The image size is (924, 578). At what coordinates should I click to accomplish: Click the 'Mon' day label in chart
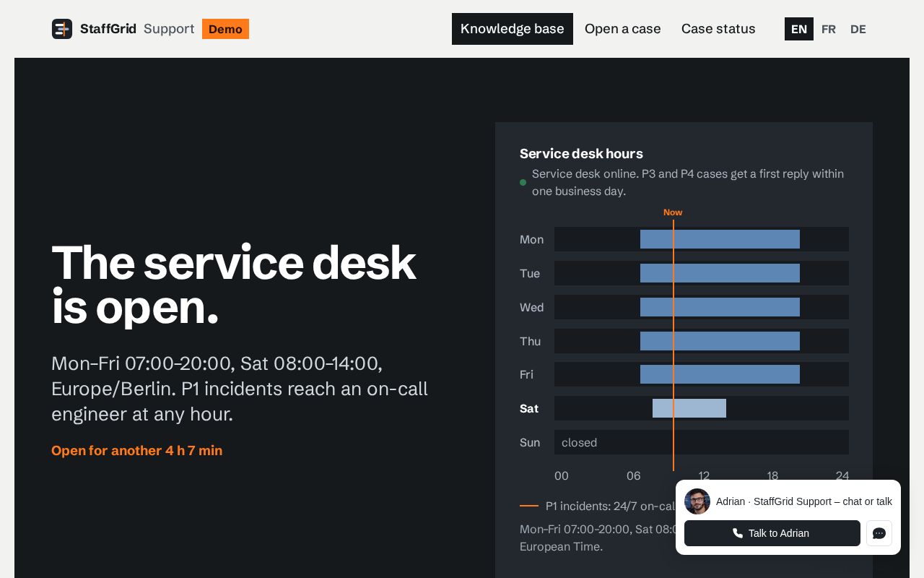point(532,239)
